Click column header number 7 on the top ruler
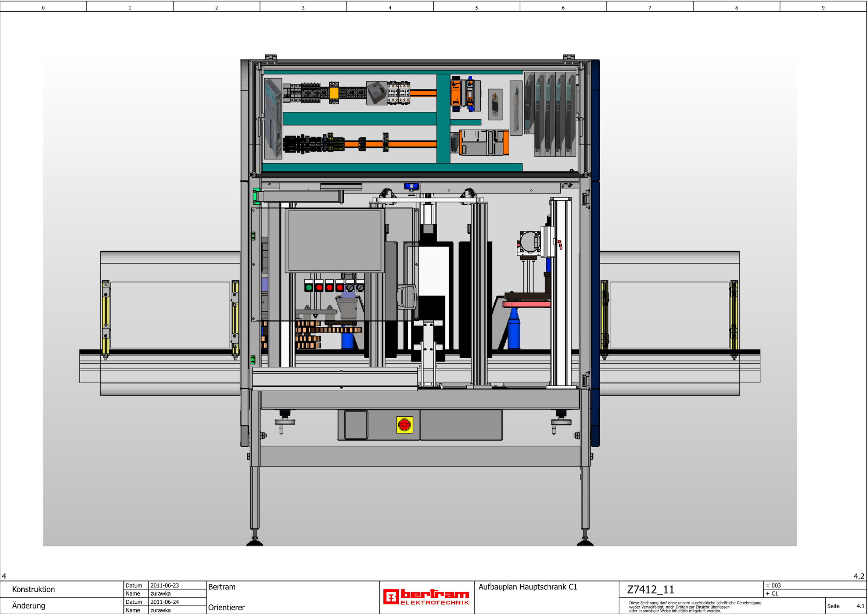 click(x=649, y=8)
